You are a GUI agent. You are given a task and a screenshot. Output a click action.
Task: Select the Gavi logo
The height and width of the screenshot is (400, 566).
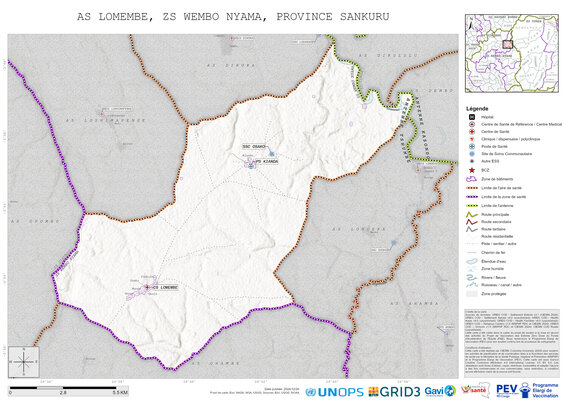440,391
